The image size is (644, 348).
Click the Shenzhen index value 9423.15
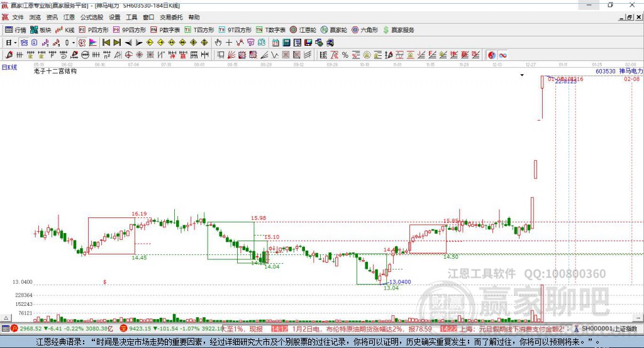point(140,329)
